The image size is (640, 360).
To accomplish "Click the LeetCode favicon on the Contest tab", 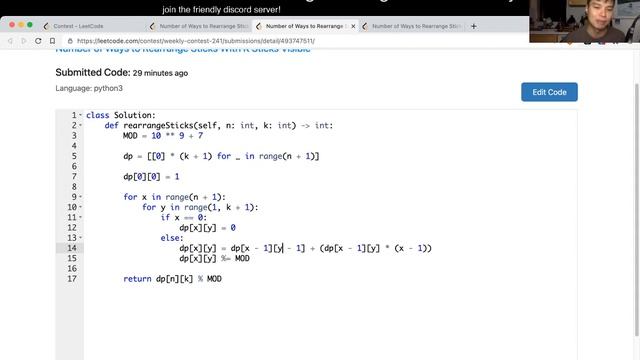I will (46, 26).
